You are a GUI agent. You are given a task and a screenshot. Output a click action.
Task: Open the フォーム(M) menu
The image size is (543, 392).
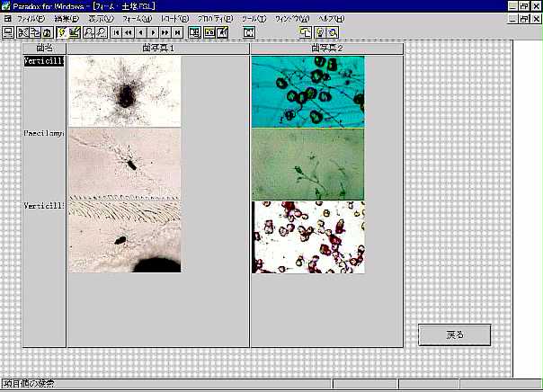click(138, 19)
